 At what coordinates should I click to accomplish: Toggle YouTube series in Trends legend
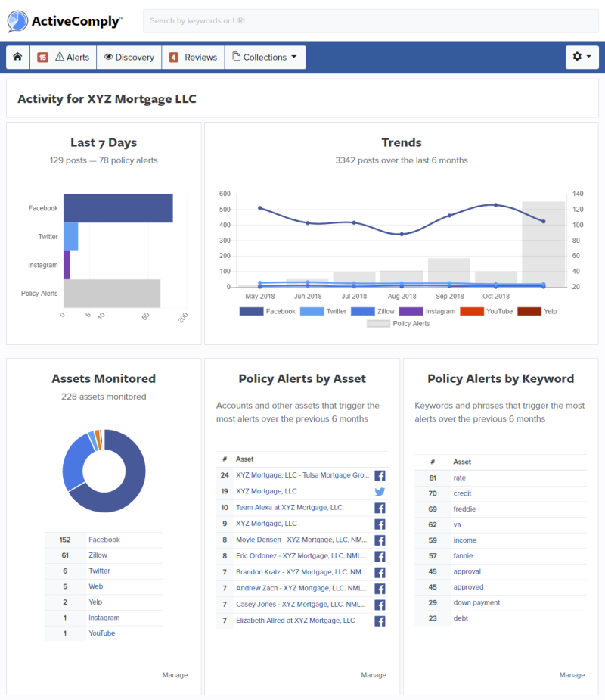click(486, 311)
